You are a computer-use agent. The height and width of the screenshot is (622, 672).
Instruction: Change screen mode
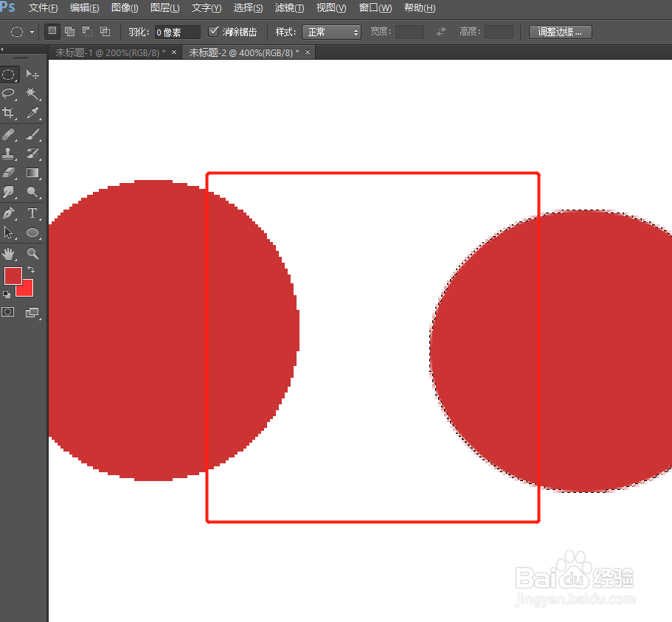pos(32,313)
